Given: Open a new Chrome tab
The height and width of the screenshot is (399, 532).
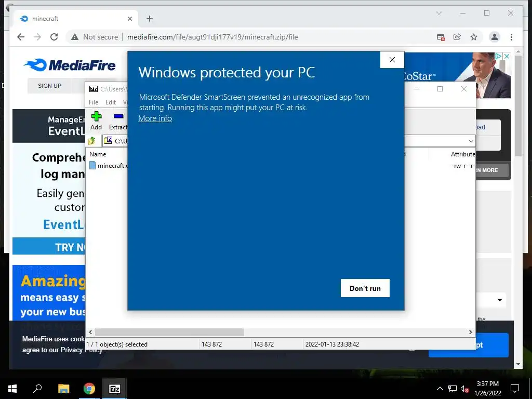Looking at the screenshot, I should [150, 19].
